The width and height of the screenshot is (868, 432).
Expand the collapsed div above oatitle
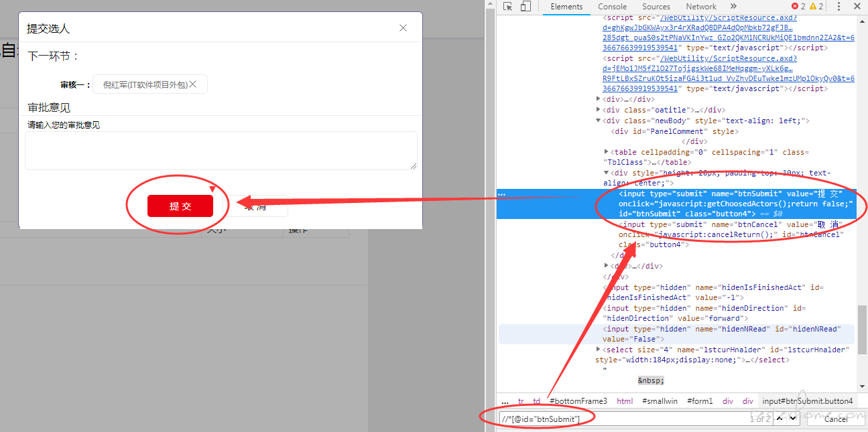coord(599,99)
